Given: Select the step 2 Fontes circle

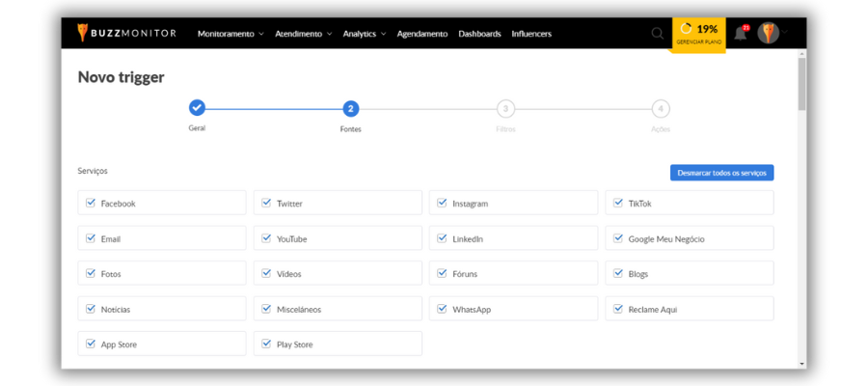Looking at the screenshot, I should 351,109.
